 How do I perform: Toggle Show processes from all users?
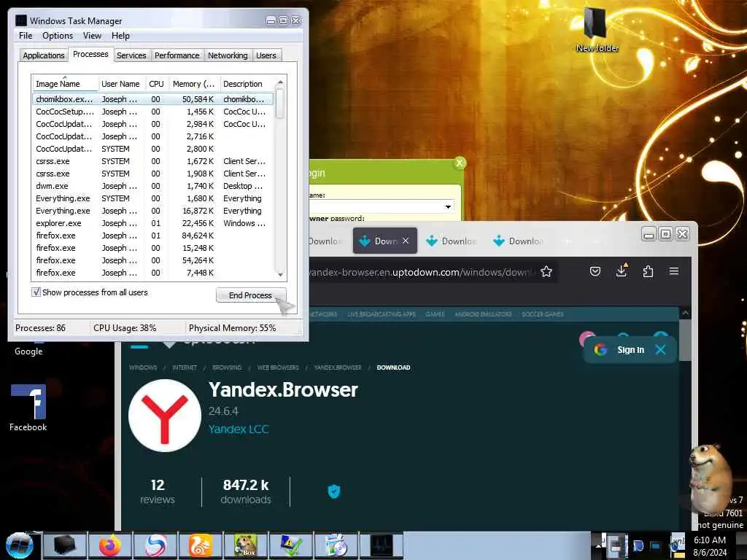(x=36, y=292)
